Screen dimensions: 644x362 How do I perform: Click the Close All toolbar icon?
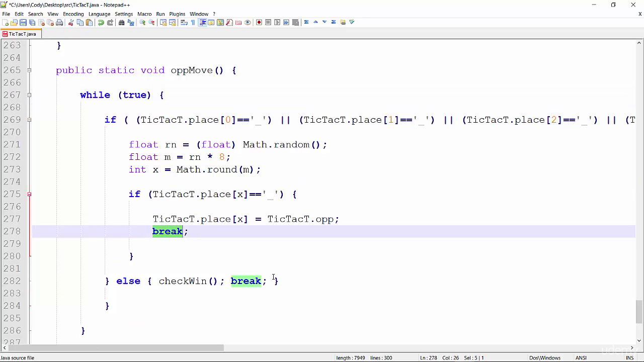(50, 22)
